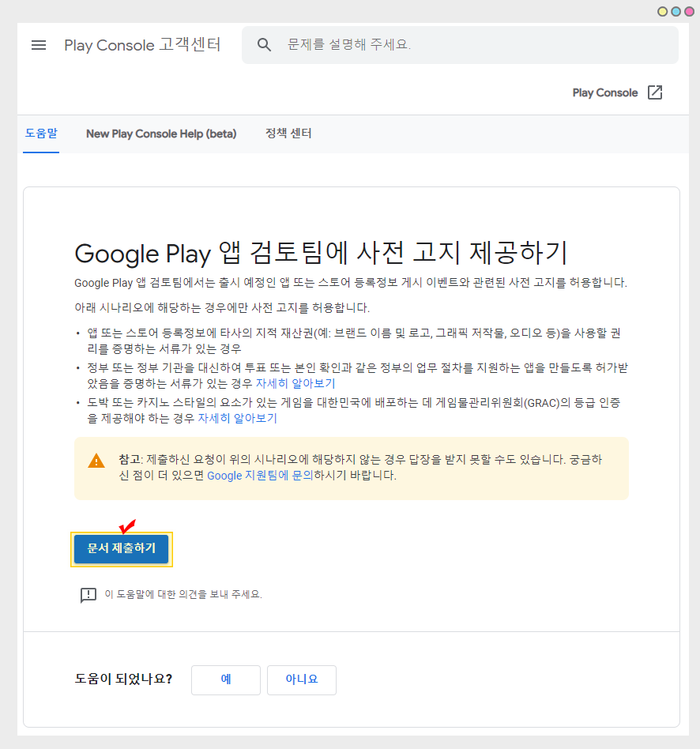Open 자세히 알아보기 for government apps

(295, 383)
